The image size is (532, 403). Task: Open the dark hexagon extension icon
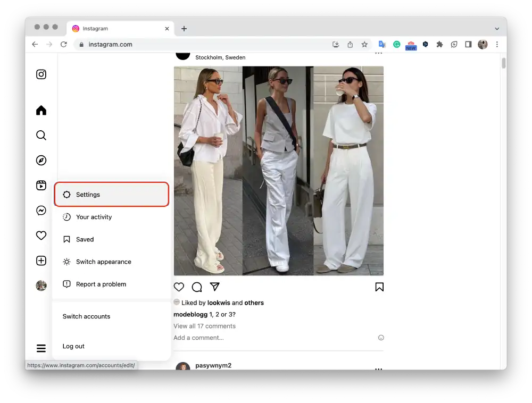click(426, 44)
